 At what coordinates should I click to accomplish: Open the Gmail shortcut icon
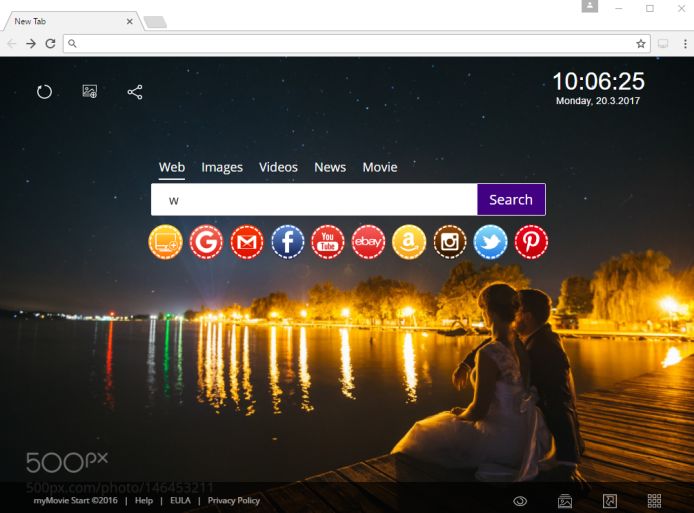(247, 242)
